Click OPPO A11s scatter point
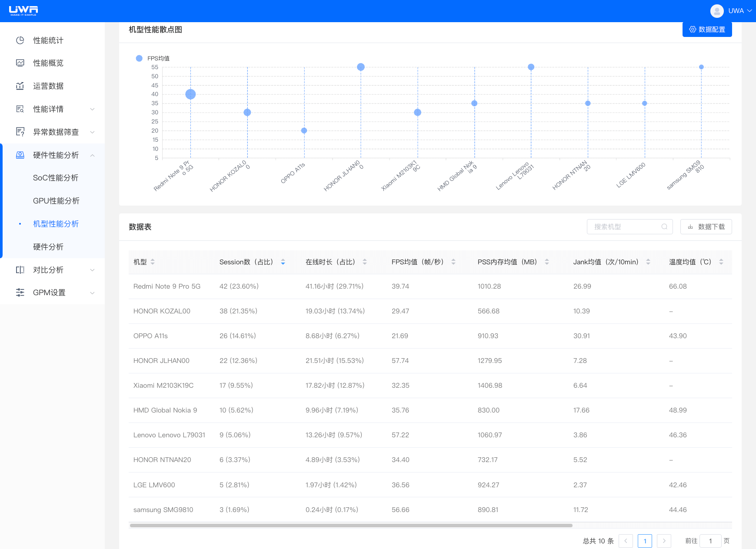756x549 pixels. 304,130
